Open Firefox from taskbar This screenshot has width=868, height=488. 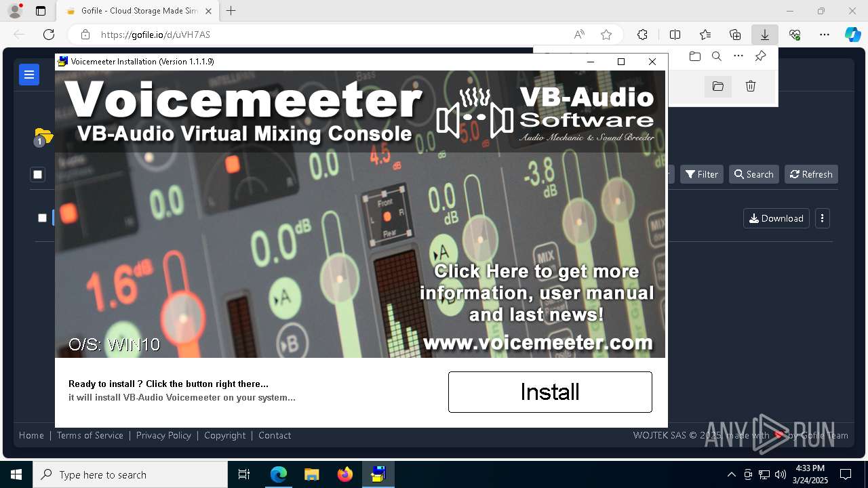pyautogui.click(x=345, y=474)
